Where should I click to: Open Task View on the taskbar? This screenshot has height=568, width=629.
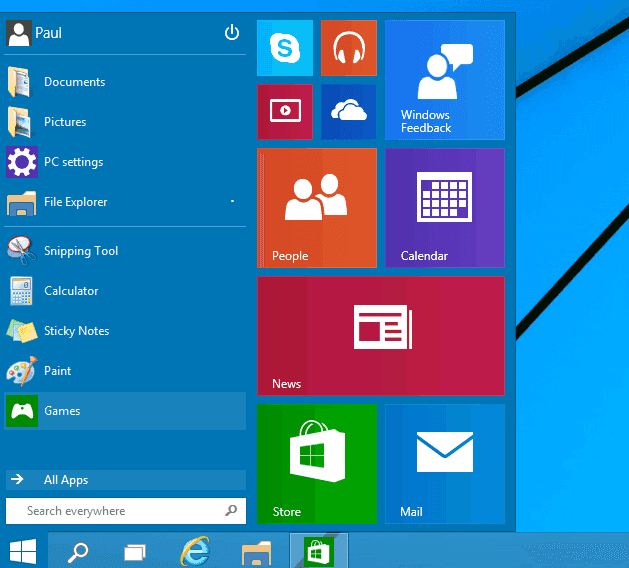coord(135,552)
